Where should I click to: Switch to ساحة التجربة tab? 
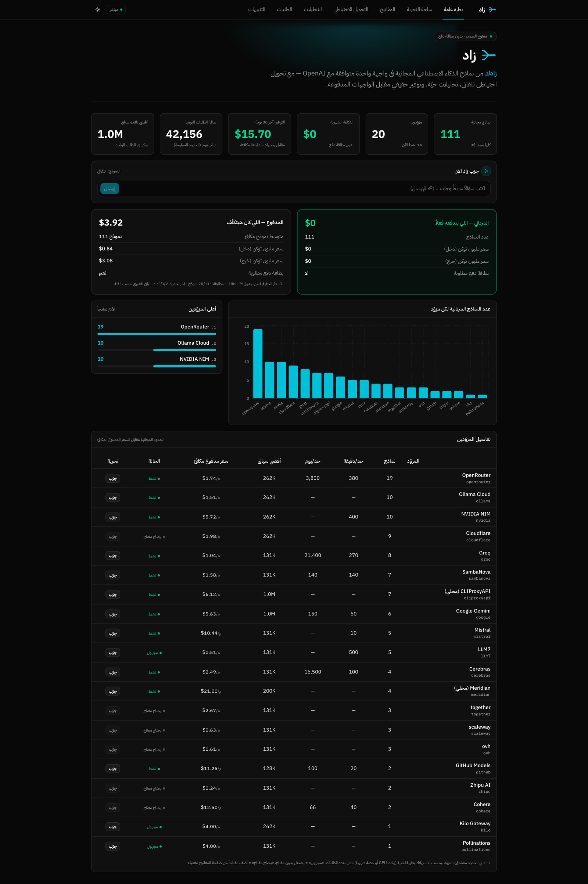[x=419, y=10]
